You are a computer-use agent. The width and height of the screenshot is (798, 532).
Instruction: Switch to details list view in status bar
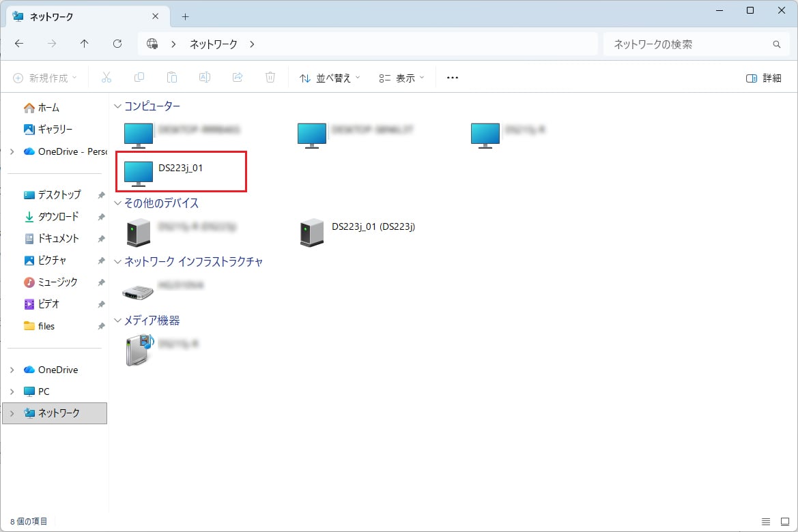pos(766,522)
